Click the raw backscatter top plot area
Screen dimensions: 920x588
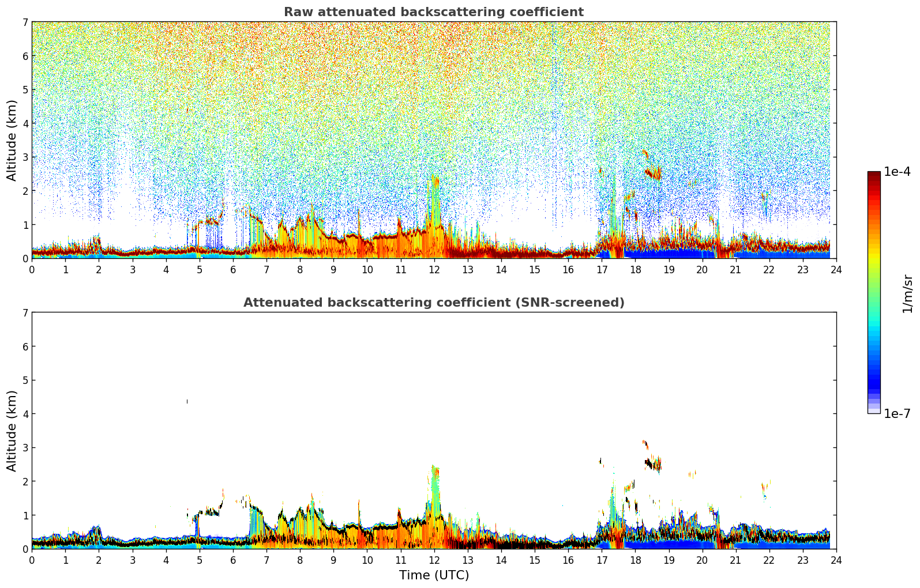tap(434, 140)
